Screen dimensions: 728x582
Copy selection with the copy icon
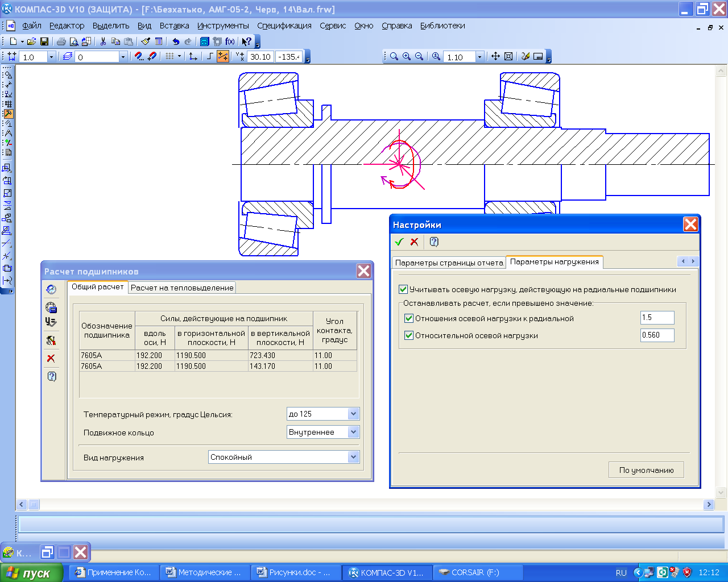click(x=115, y=41)
